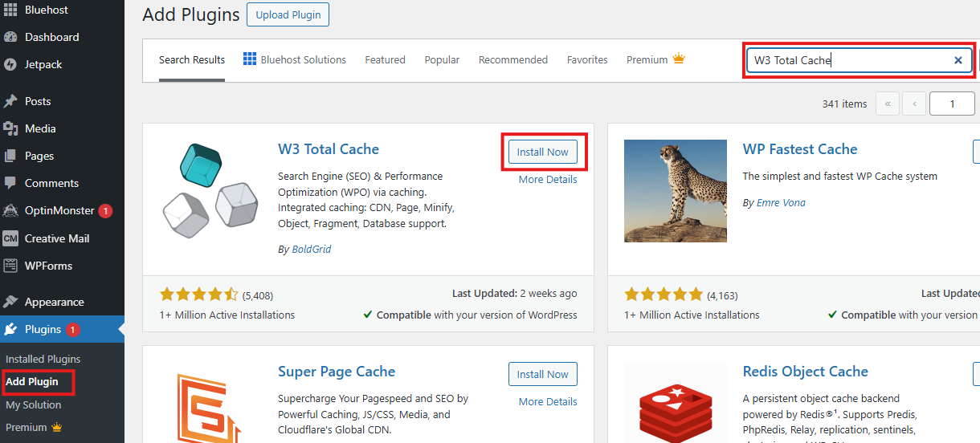Open the Media library icon
The height and width of the screenshot is (443, 980).
(10, 128)
